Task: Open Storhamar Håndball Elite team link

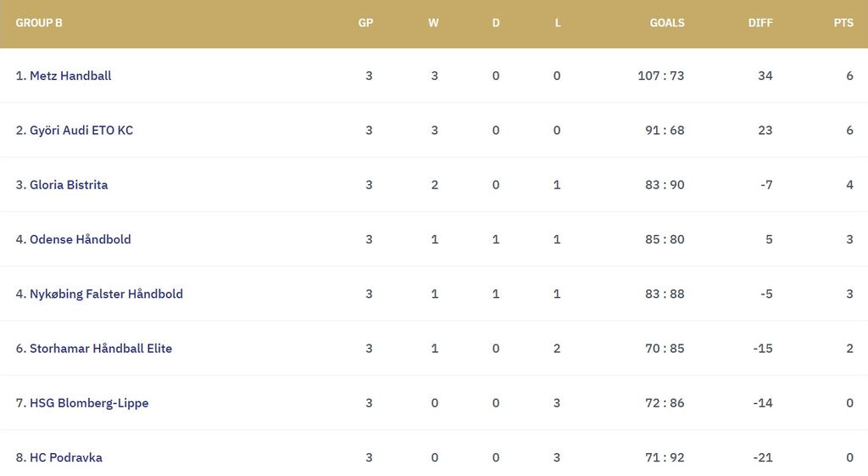Action: coord(101,349)
